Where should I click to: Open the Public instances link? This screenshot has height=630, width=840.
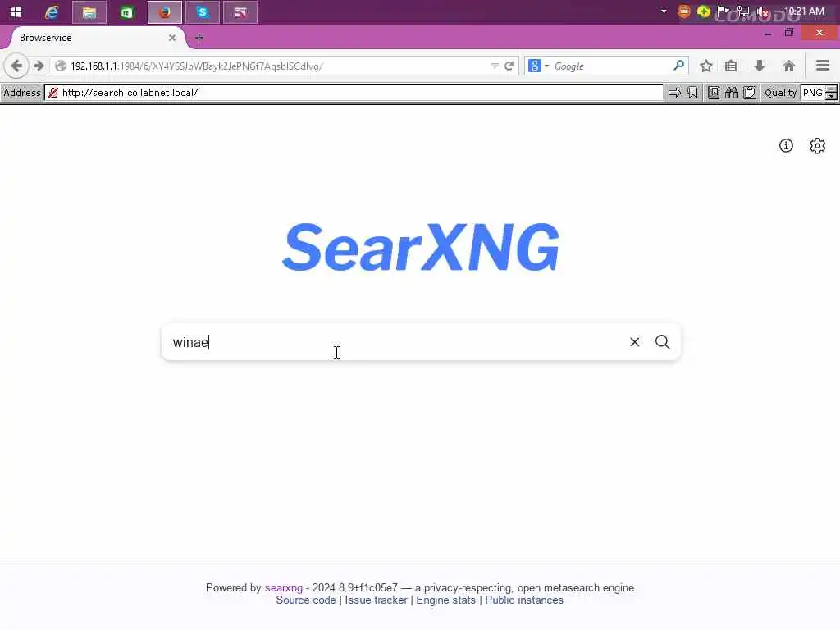(524, 600)
